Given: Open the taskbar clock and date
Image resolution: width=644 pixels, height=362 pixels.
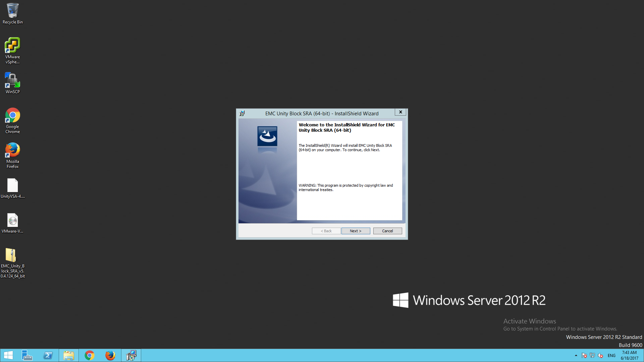Looking at the screenshot, I should point(629,355).
